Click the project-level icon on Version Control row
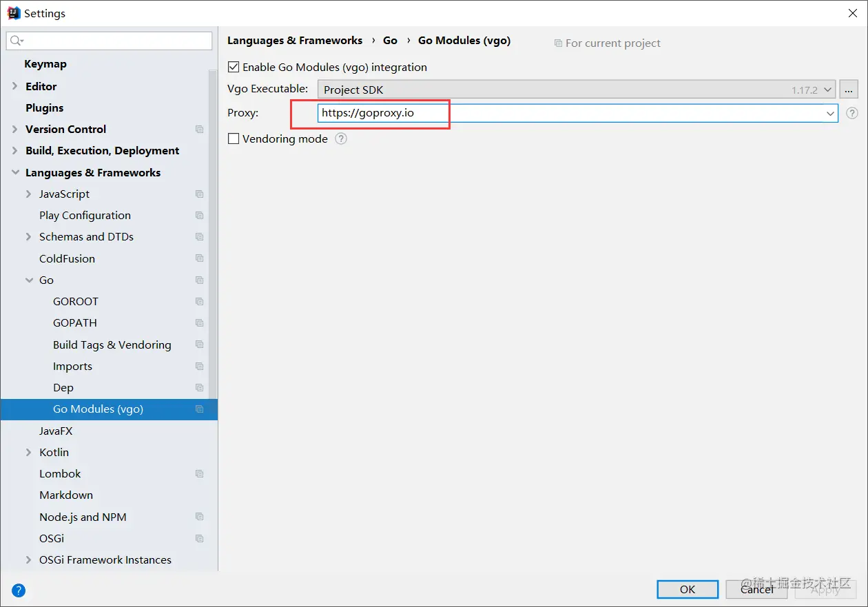This screenshot has height=607, width=868. pyautogui.click(x=200, y=130)
